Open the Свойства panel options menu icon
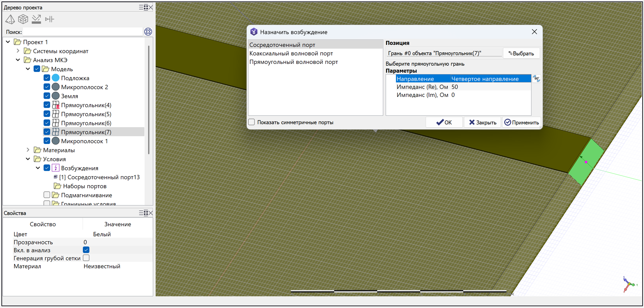 point(143,213)
